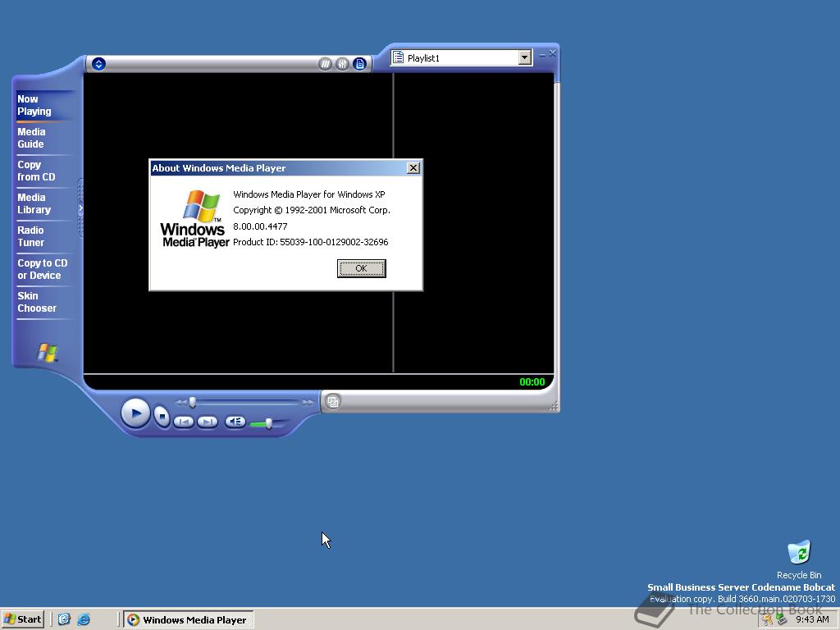Screen dimensions: 840x630
Task: Click 'Windows Media Player for Windows XP' text
Action: 309,194
